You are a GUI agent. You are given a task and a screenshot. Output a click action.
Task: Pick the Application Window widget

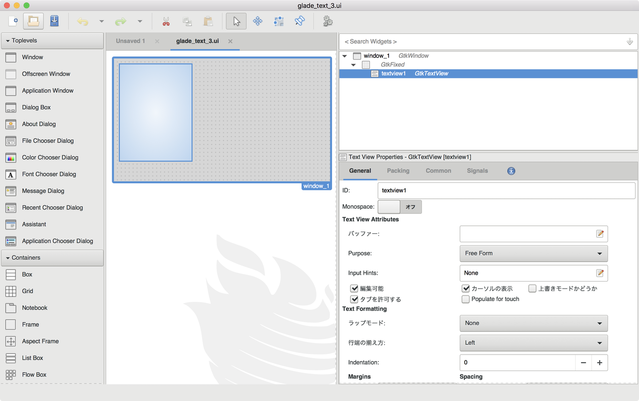pyautogui.click(x=52, y=91)
